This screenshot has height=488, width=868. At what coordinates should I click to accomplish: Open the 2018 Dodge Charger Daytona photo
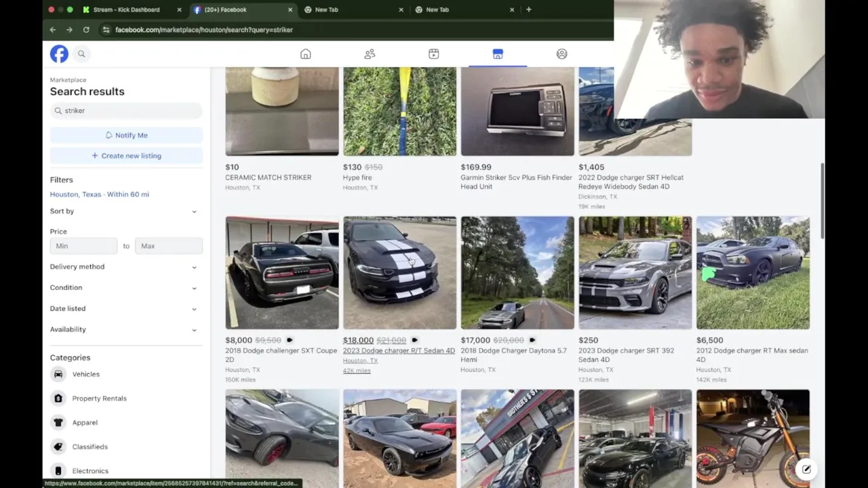[517, 273]
